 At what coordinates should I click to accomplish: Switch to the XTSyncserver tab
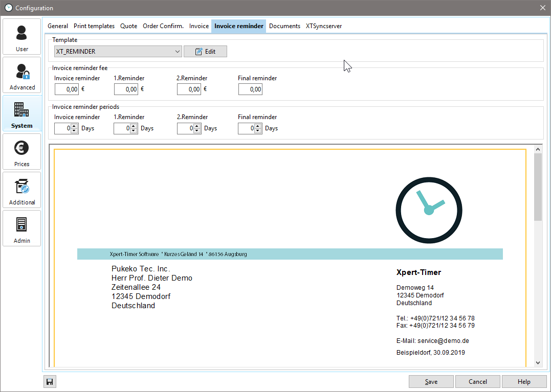point(324,26)
